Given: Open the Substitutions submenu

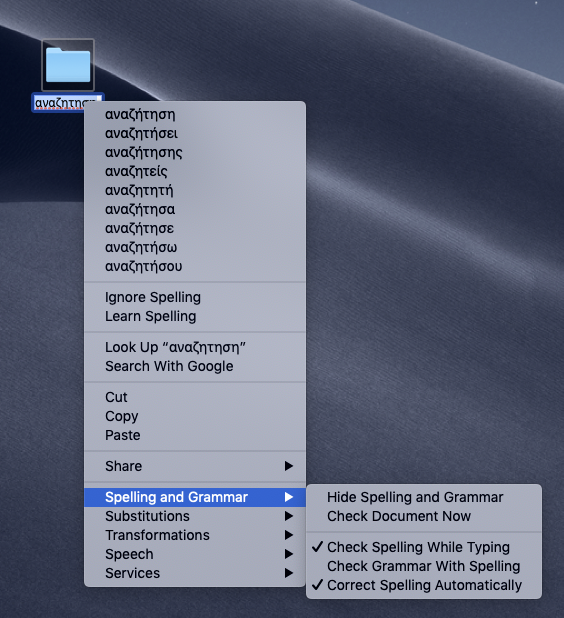Looking at the screenshot, I should coord(195,516).
